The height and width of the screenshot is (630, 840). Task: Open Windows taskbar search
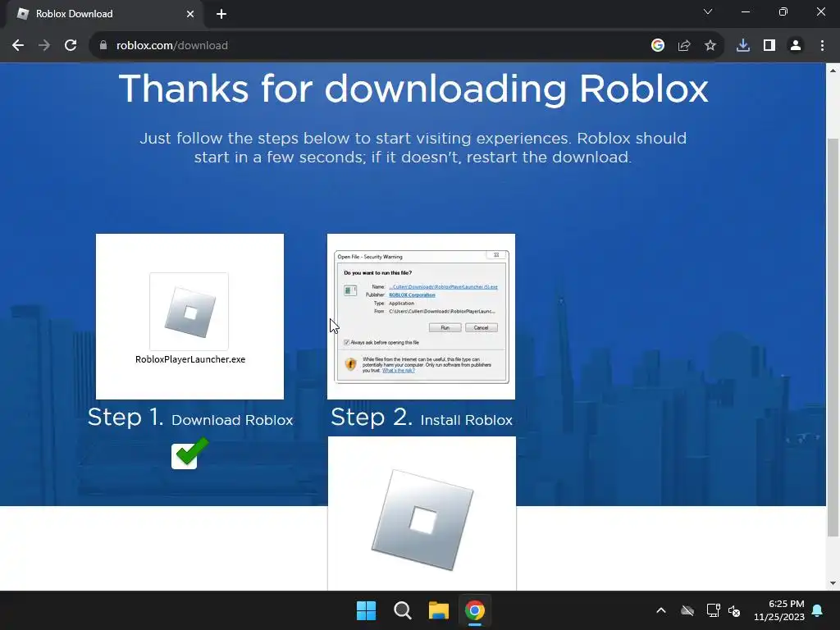402,610
